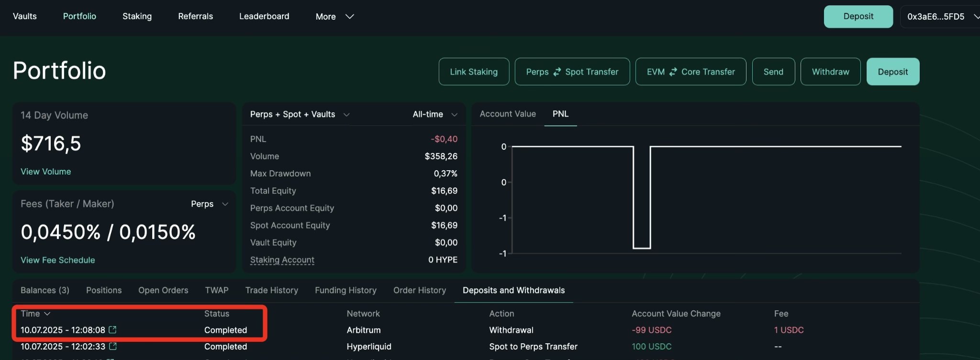Click the Withdraw button
980x360 pixels.
(x=830, y=72)
